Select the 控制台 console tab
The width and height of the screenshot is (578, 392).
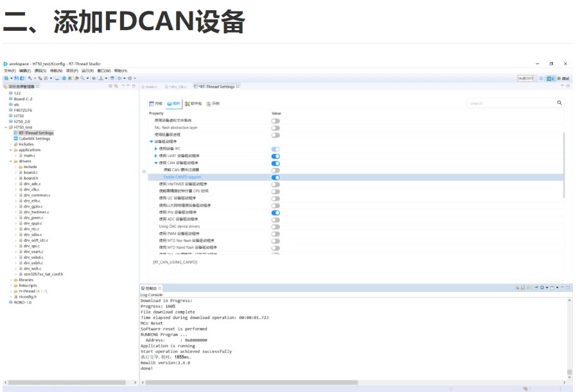coord(151,288)
